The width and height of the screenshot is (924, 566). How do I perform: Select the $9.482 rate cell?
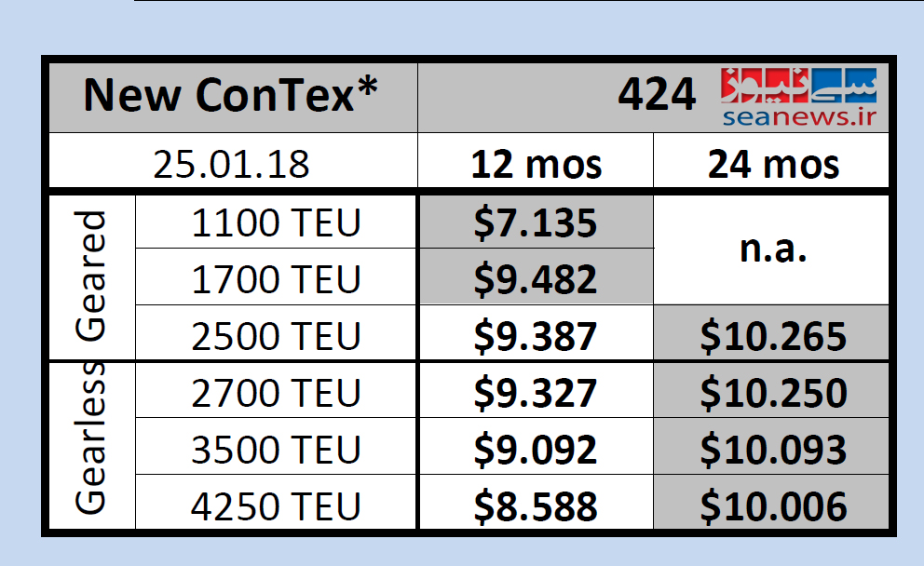click(x=535, y=278)
